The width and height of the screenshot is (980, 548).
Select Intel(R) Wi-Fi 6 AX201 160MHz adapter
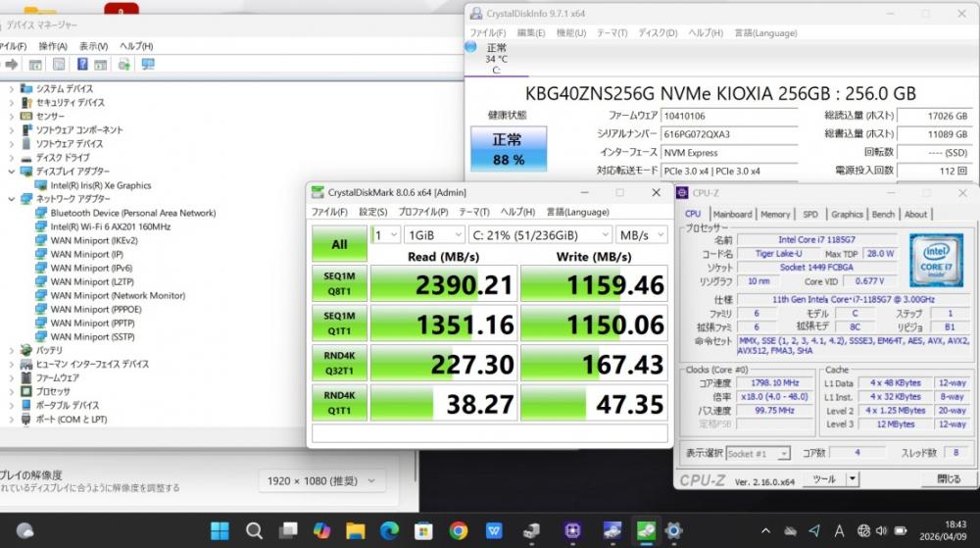click(110, 226)
